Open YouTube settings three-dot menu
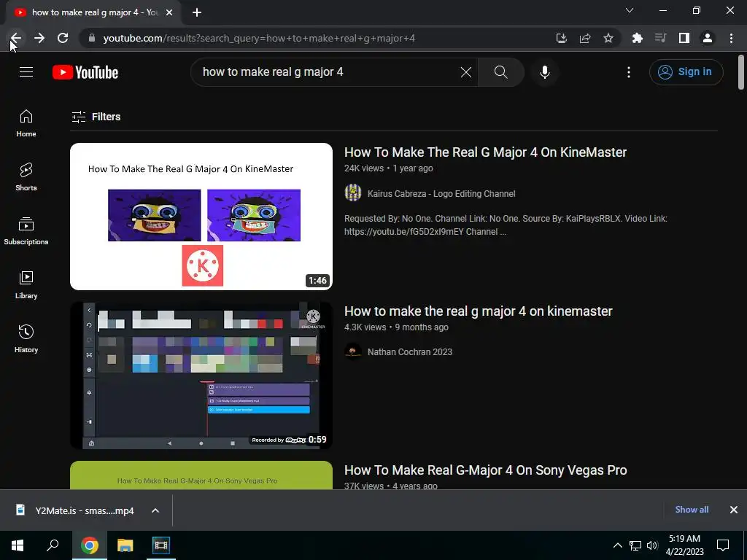Viewport: 747px width, 560px height. [x=629, y=72]
